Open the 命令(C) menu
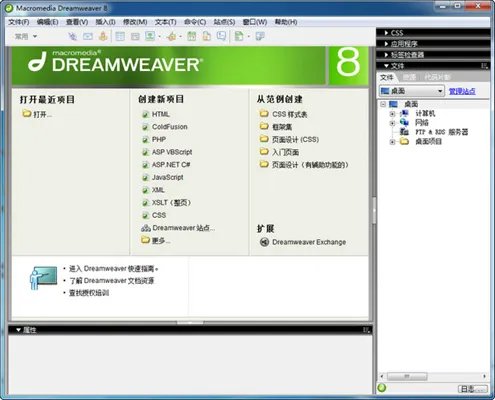495x400 pixels. pos(195,22)
